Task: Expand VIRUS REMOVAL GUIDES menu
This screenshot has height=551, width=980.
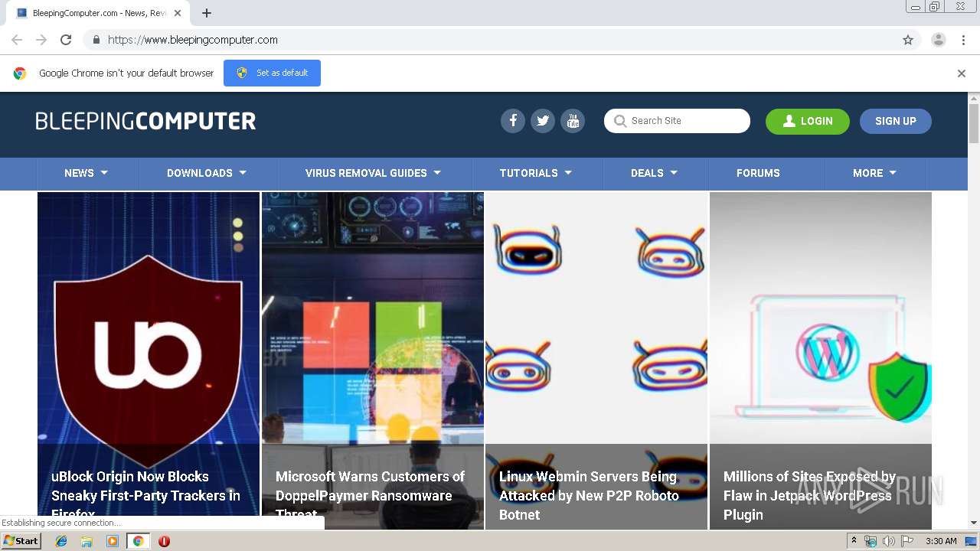Action: [x=373, y=173]
